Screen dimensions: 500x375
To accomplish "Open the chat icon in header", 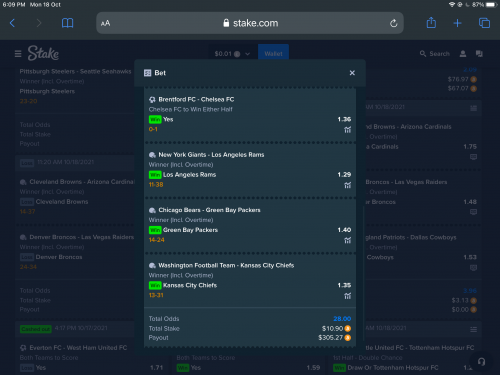I will pyautogui.click(x=479, y=54).
